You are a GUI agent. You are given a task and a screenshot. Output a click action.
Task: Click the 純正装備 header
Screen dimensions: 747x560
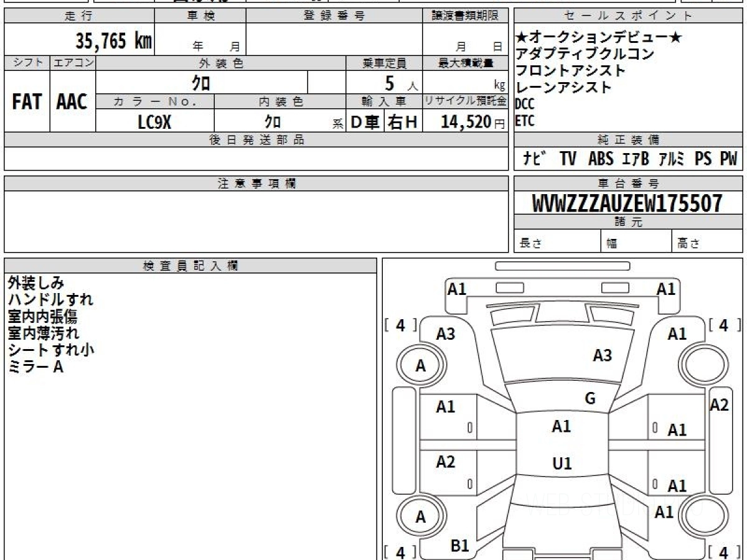point(628,140)
